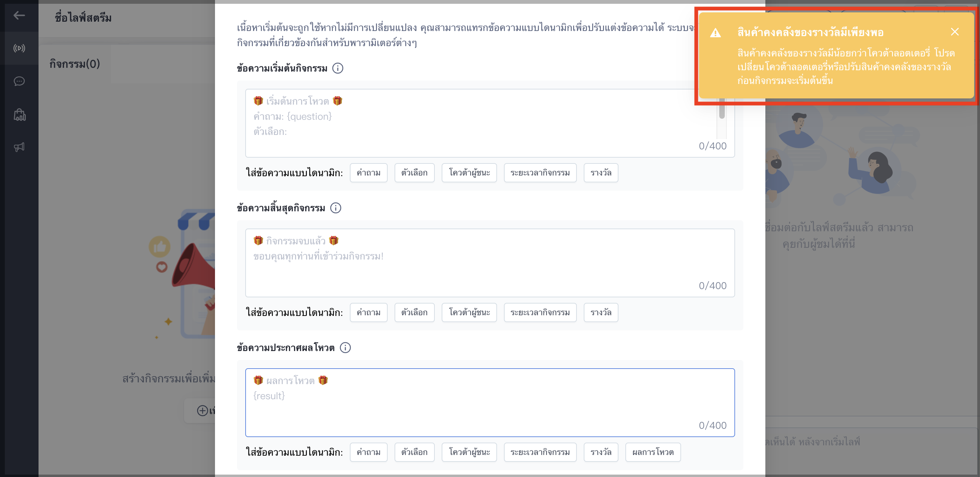This screenshot has height=477, width=980.
Task: Insert ตัวเลือก tag in start message
Action: tap(414, 173)
